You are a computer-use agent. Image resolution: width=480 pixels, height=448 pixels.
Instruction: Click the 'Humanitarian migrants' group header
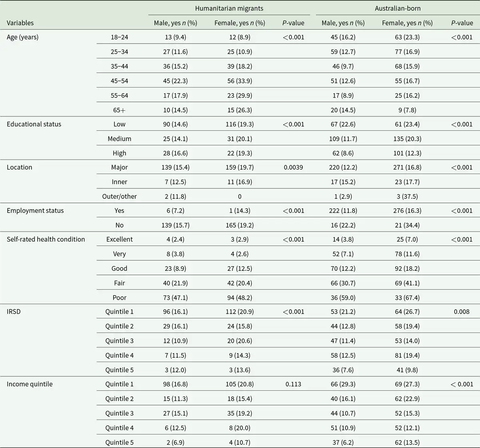click(229, 8)
